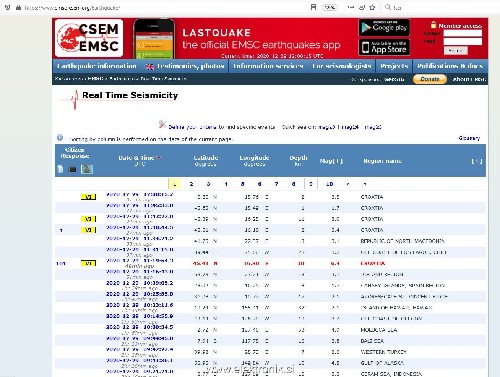Sort by the Latitude column header
The height and width of the screenshot is (377, 500).
(x=206, y=157)
